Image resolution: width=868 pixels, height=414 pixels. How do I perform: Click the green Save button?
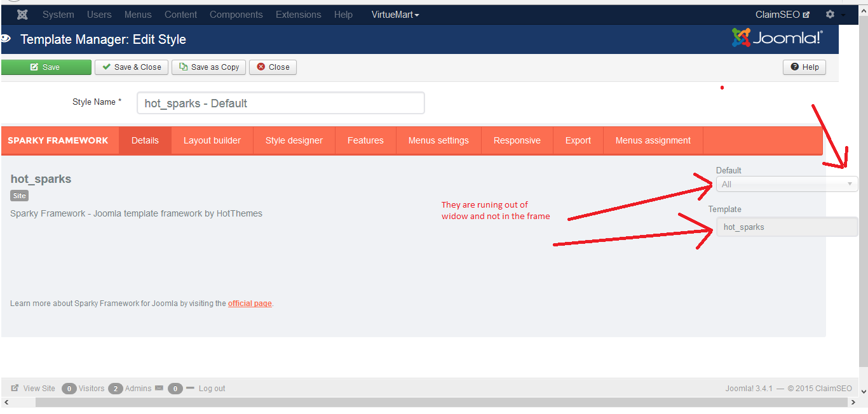46,67
